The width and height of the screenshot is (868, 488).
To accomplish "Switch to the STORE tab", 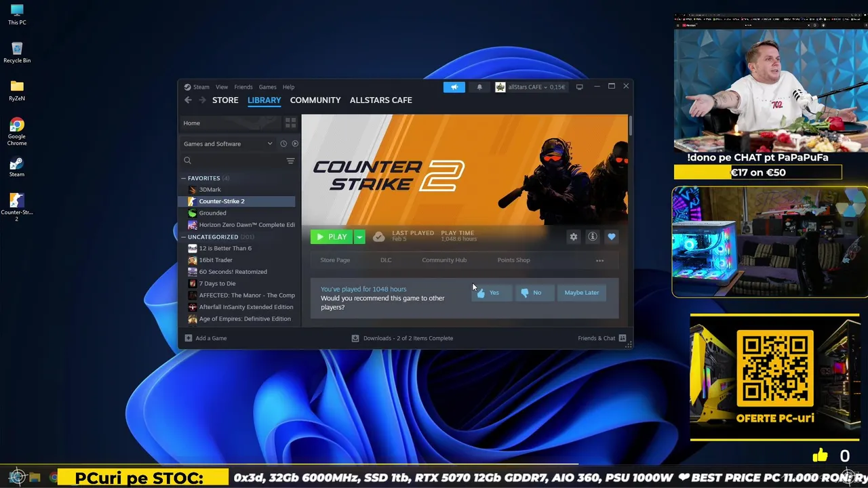I will pos(225,100).
